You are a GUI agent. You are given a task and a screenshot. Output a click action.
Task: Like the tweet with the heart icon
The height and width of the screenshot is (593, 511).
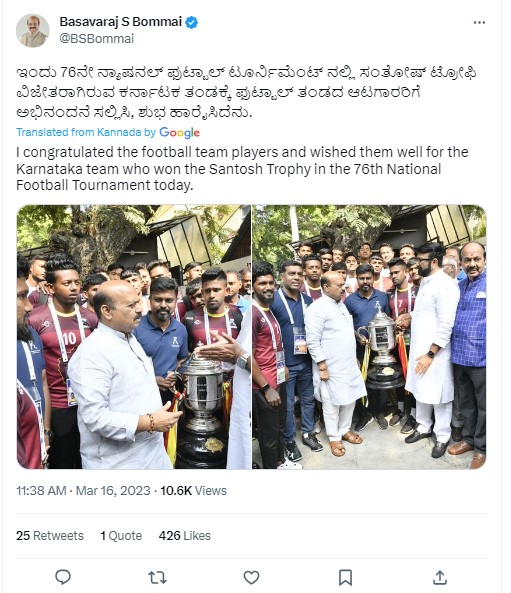click(251, 577)
